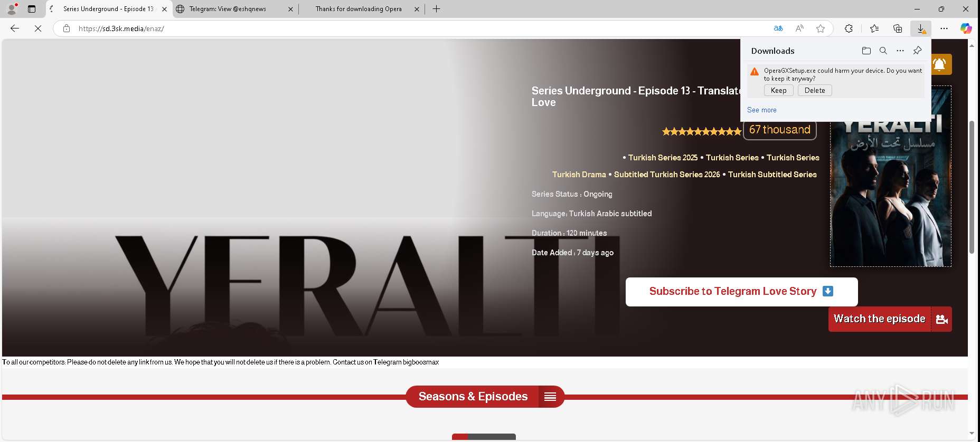Open the Favorites list icon

(874, 28)
